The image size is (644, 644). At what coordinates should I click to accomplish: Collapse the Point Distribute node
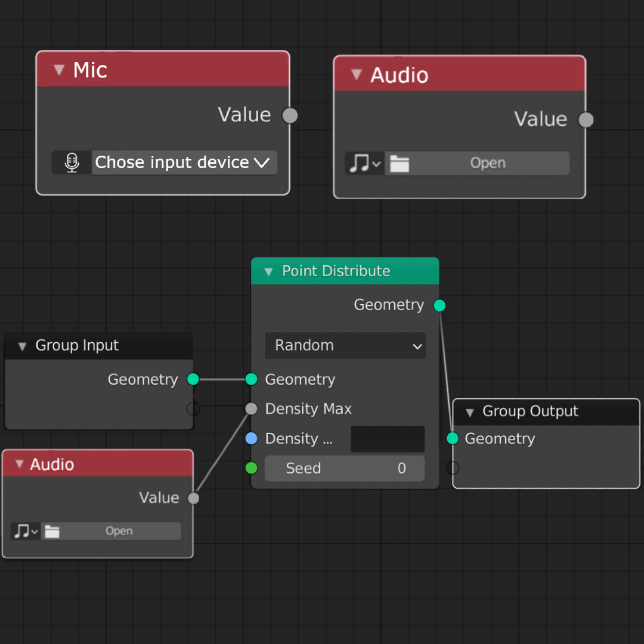pyautogui.click(x=268, y=271)
